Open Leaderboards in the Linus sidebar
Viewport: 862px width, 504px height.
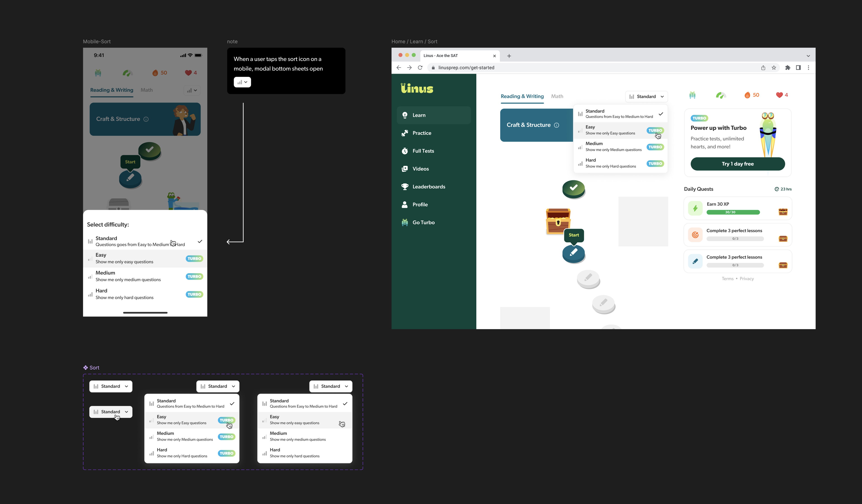pyautogui.click(x=429, y=187)
